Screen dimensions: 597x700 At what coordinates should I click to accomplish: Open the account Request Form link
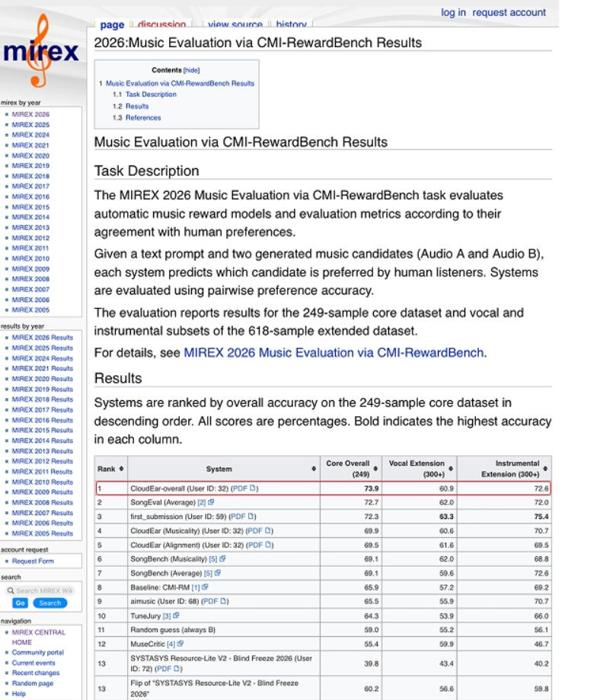pos(33,562)
